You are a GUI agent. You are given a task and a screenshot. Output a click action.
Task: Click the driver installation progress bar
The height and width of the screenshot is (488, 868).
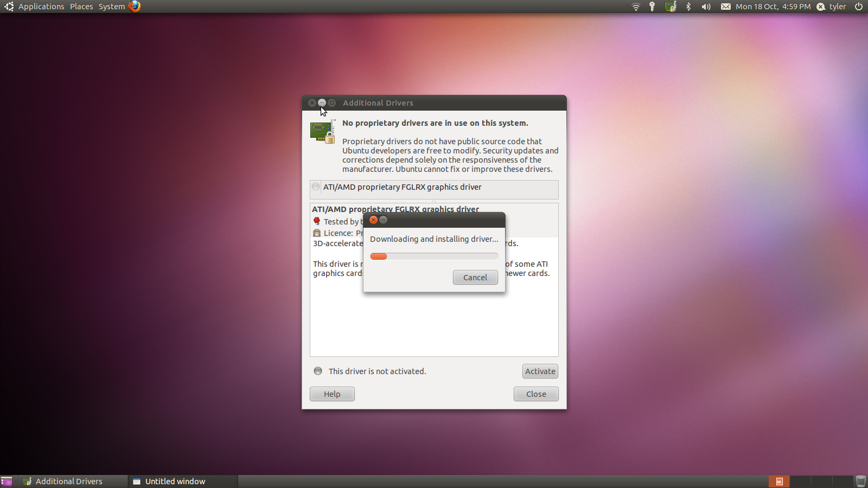point(434,256)
